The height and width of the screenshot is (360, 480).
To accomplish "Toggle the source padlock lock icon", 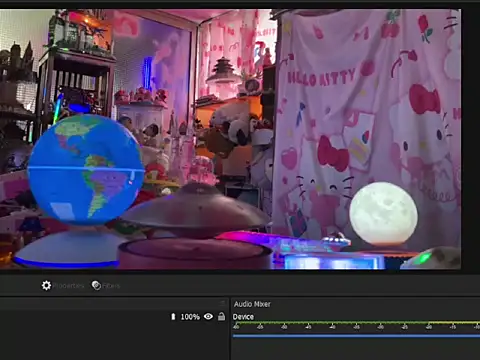I will click(221, 316).
